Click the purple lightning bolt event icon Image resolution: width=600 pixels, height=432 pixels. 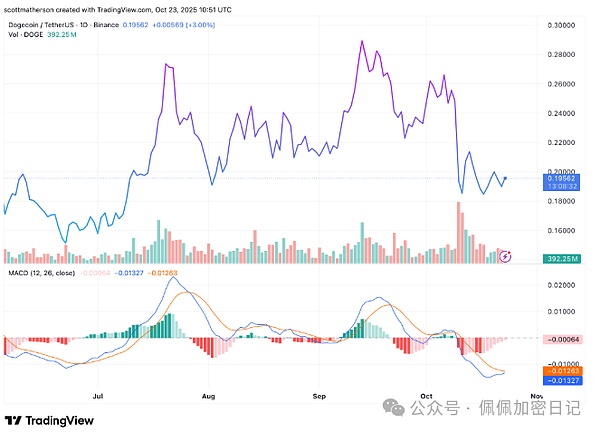coord(505,256)
